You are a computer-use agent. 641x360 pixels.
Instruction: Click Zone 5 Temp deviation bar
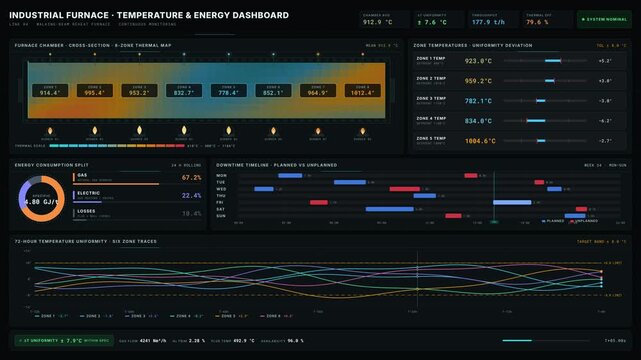pos(545,141)
